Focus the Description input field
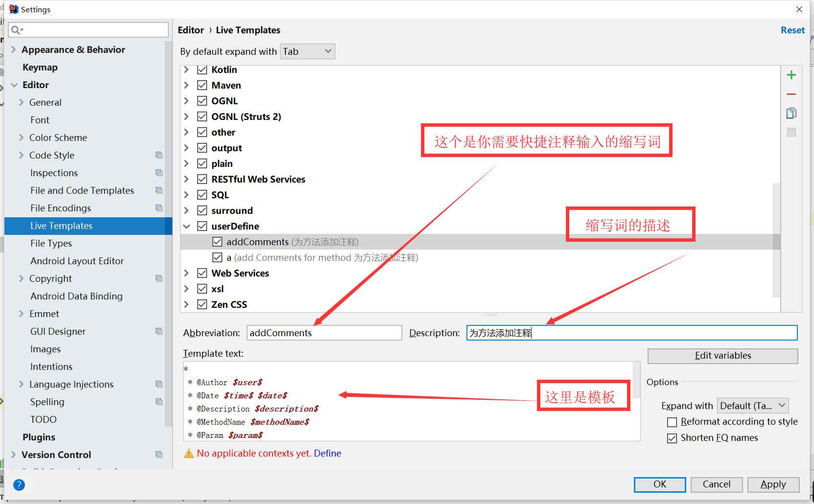Viewport: 814px width, 504px height. tap(632, 333)
